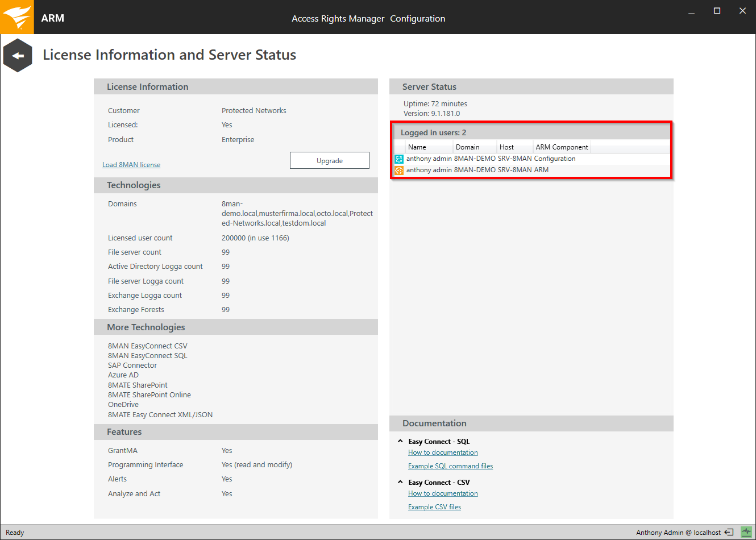The width and height of the screenshot is (756, 540).
Task: Collapse the Easy Connect - SQL section
Action: coord(400,441)
